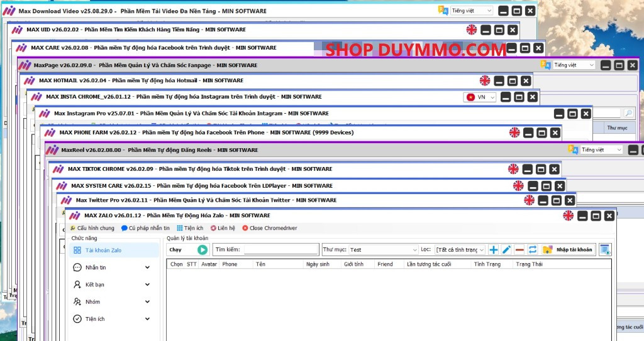Open the Tiếng việt dropdown in Max Download Video
644x341 pixels.
click(x=472, y=11)
